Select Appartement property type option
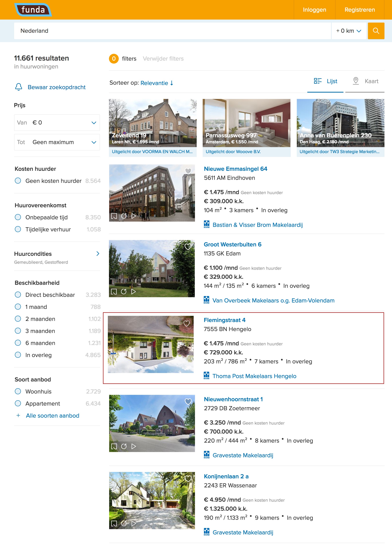Viewport: 392px width, 544px height. tap(18, 403)
